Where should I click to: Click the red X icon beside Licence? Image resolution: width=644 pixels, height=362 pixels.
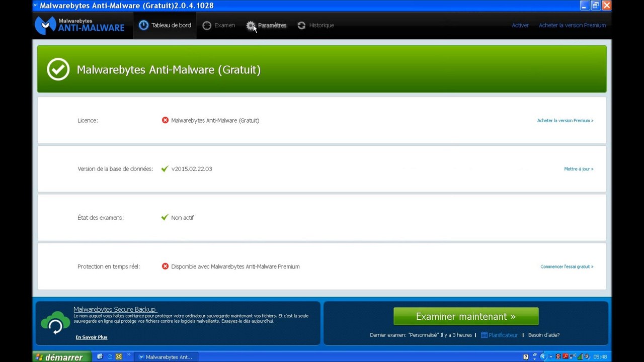coord(165,120)
